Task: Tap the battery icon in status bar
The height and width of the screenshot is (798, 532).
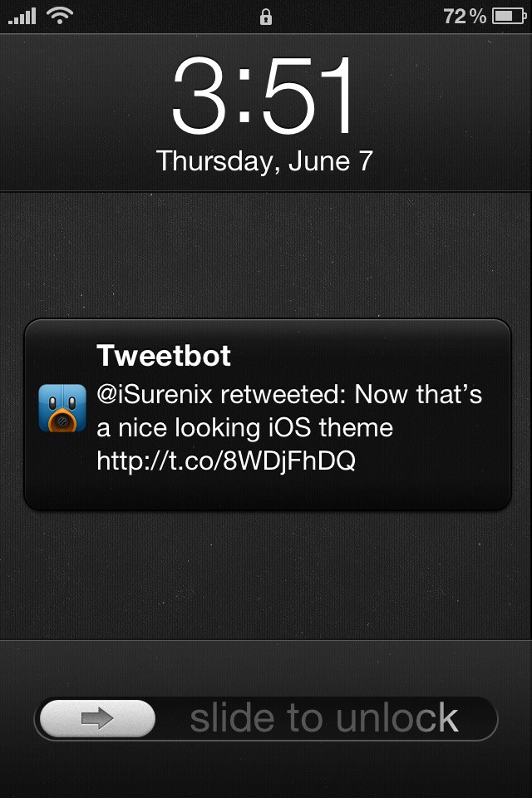Action: pos(509,17)
